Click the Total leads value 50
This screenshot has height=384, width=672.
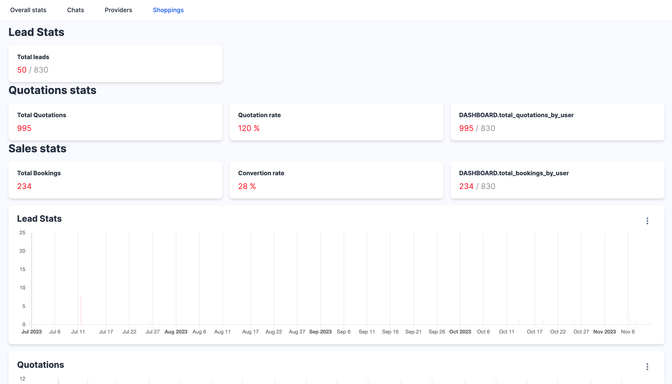(22, 70)
